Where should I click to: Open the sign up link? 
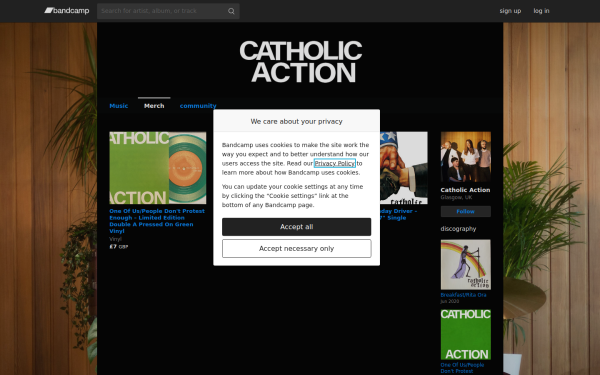(x=510, y=11)
